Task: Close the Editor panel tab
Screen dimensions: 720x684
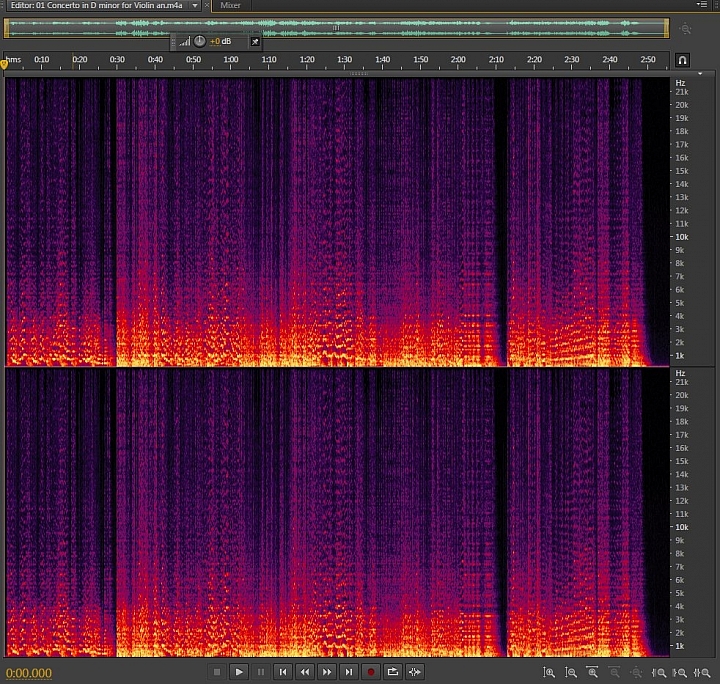Action: (x=207, y=6)
